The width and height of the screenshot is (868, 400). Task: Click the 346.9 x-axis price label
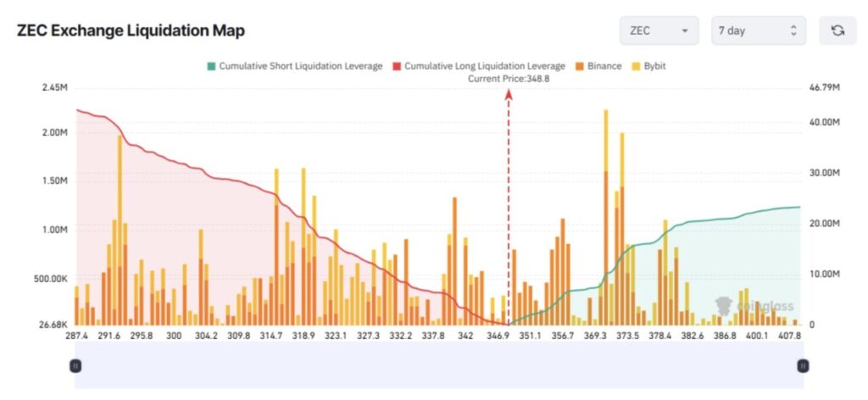(499, 336)
